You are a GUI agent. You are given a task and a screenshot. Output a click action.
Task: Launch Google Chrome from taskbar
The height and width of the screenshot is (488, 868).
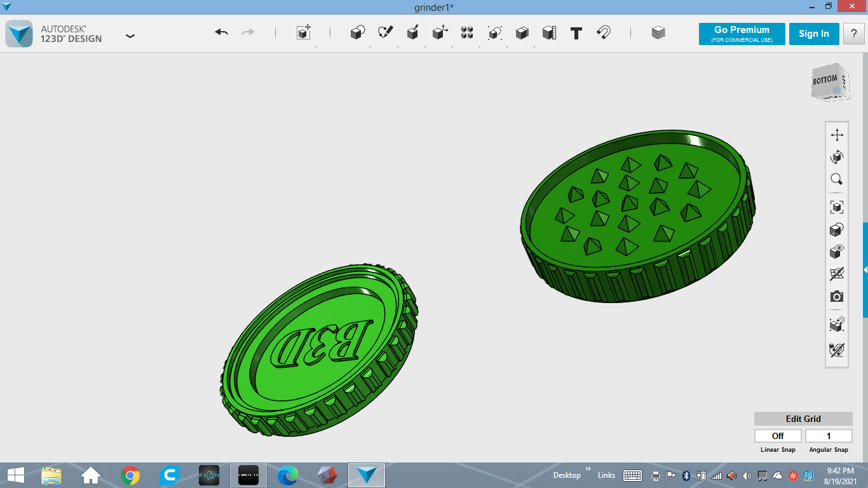[x=130, y=475]
